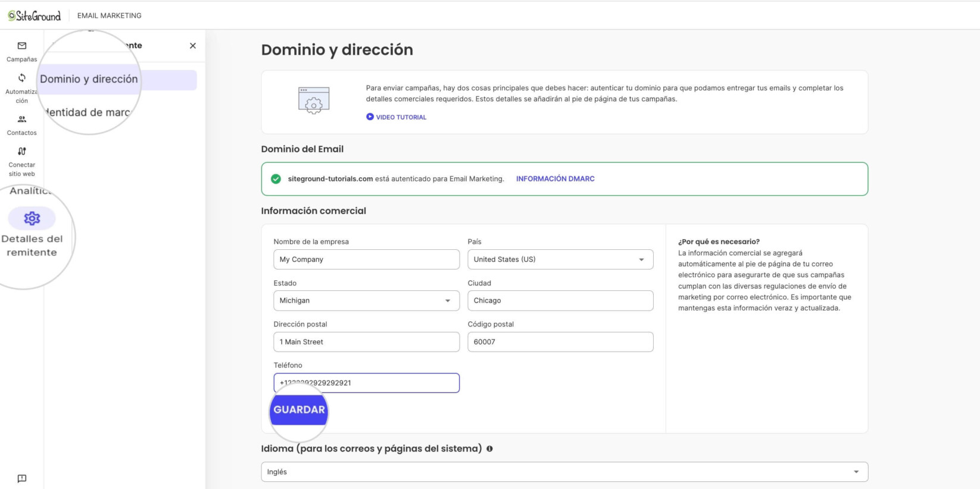
Task: Focus the Teléfono input field
Action: click(366, 383)
